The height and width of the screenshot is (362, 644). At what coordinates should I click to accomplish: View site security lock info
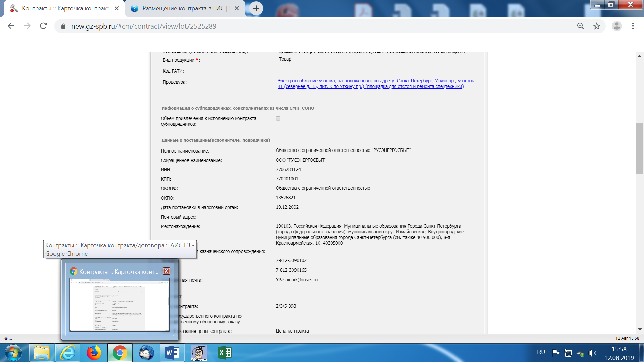pos(63,26)
